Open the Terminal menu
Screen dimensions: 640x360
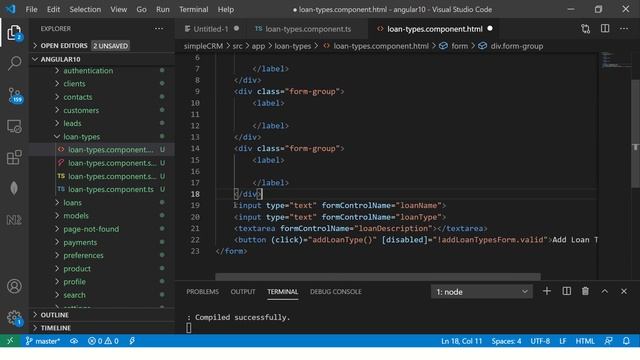pos(193,9)
